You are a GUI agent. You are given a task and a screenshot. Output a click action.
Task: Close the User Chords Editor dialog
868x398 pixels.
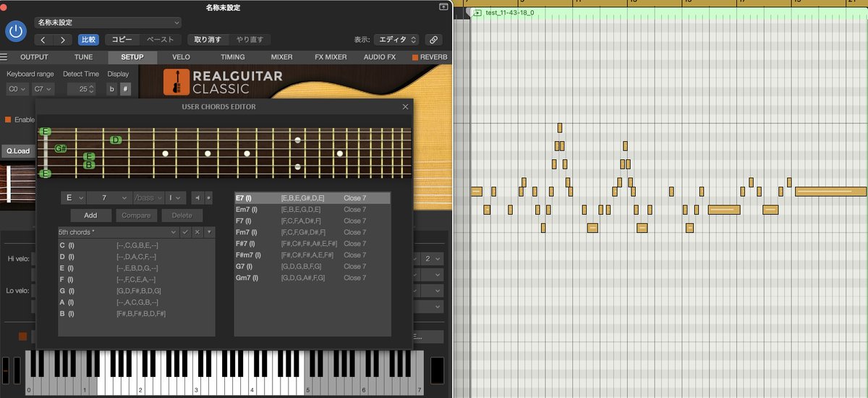point(405,107)
